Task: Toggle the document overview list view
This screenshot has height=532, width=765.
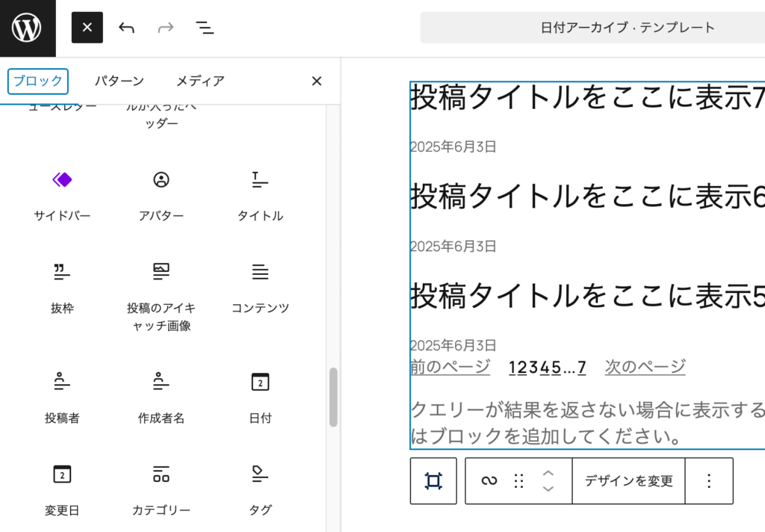Action: tap(205, 28)
